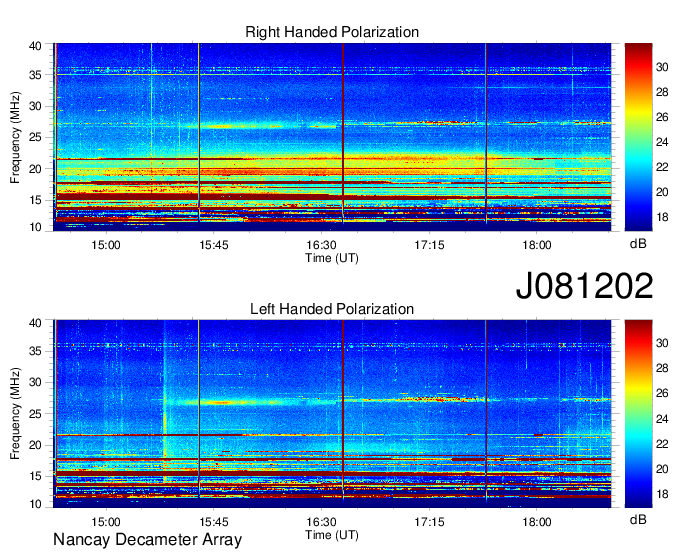Click the 15:00 tick label on the upper plot
Viewport: 680px width, 552px height.
[x=106, y=245]
